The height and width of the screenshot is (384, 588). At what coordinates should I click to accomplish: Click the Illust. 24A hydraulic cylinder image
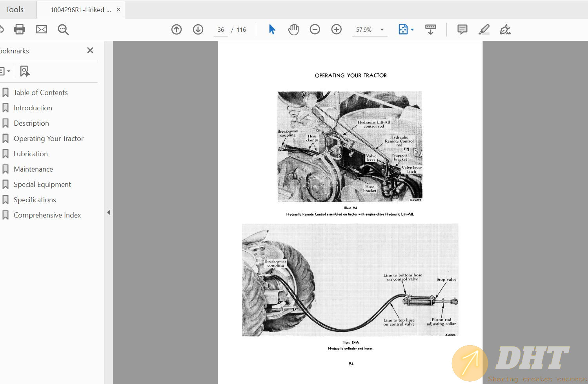point(350,280)
